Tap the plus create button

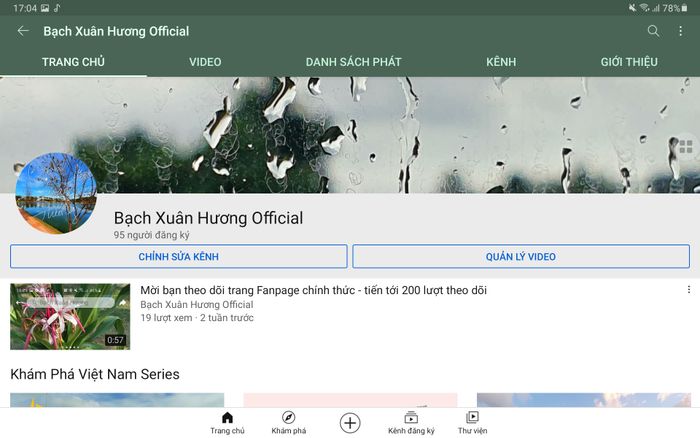pyautogui.click(x=350, y=423)
